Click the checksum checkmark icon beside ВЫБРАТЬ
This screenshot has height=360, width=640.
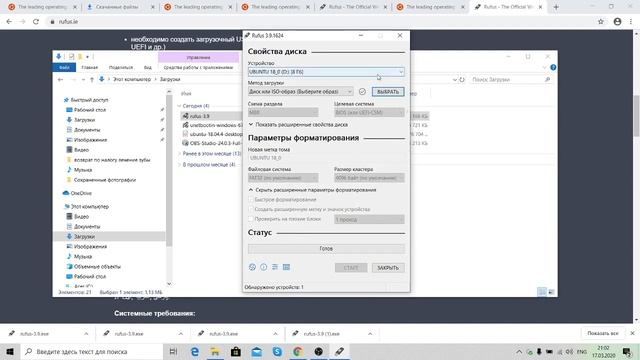click(x=362, y=91)
